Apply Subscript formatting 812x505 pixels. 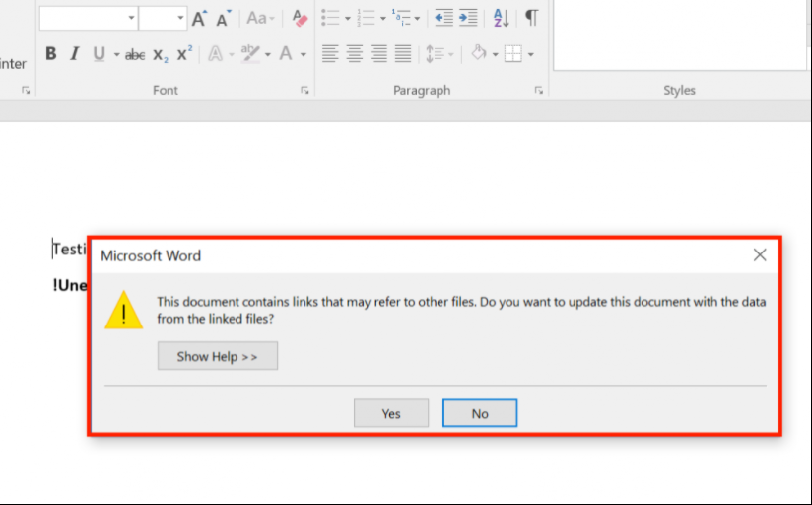161,55
